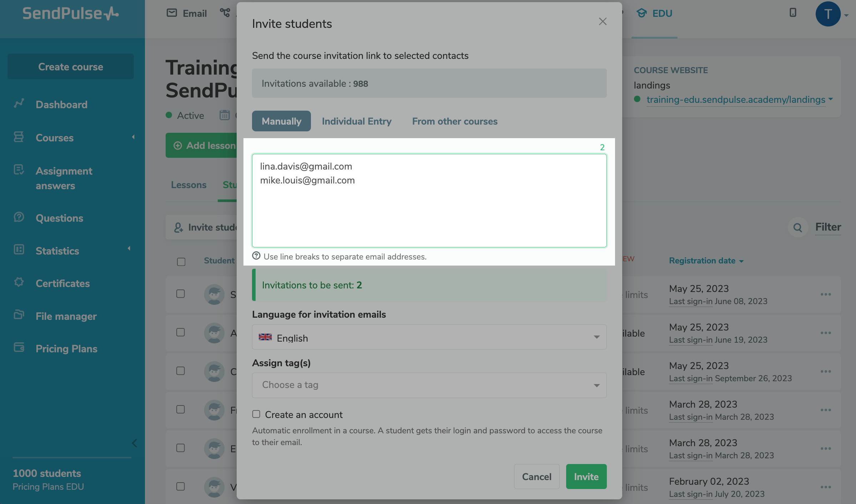Click the Dashboard icon in sidebar
This screenshot has width=856, height=504.
click(19, 104)
